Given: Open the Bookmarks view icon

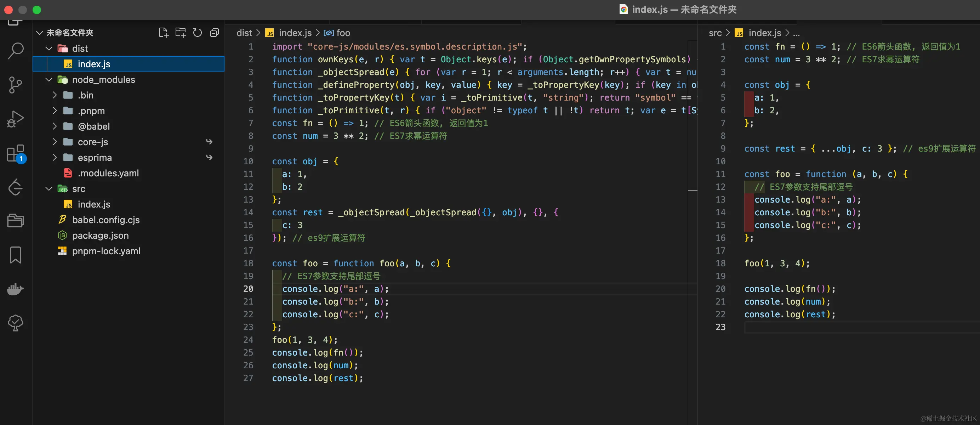Looking at the screenshot, I should (16, 255).
